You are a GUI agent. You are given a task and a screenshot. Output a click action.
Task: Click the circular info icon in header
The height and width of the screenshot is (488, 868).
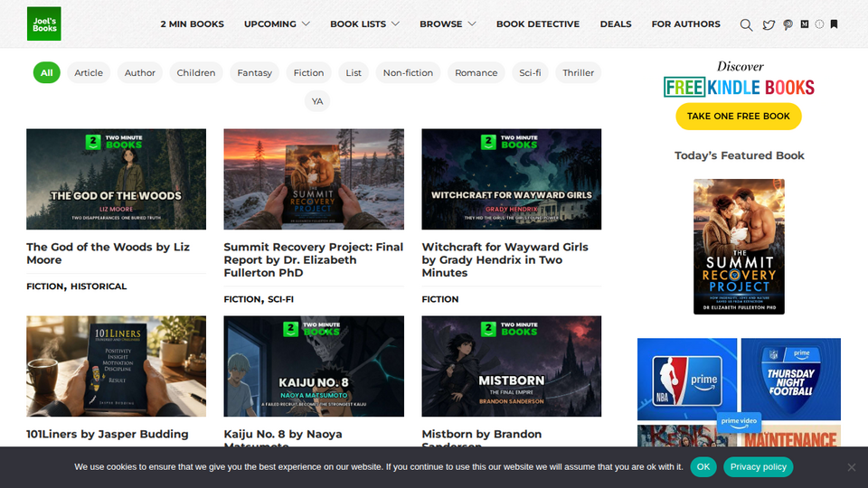point(819,23)
